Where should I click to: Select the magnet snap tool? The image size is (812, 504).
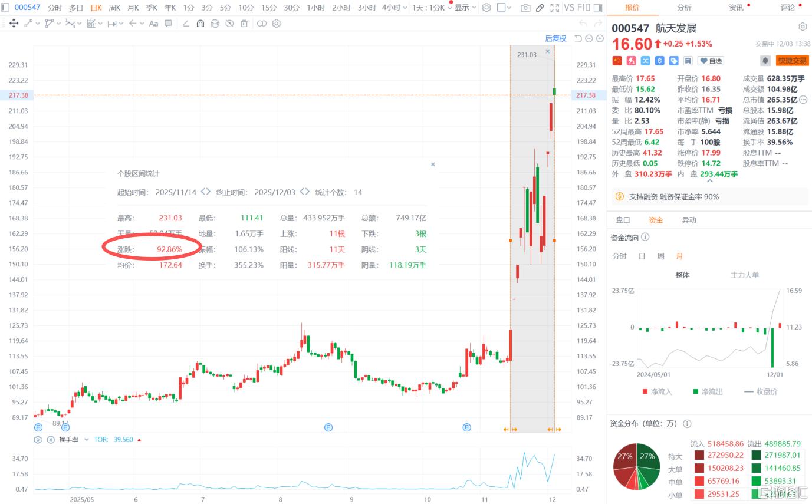[200, 24]
